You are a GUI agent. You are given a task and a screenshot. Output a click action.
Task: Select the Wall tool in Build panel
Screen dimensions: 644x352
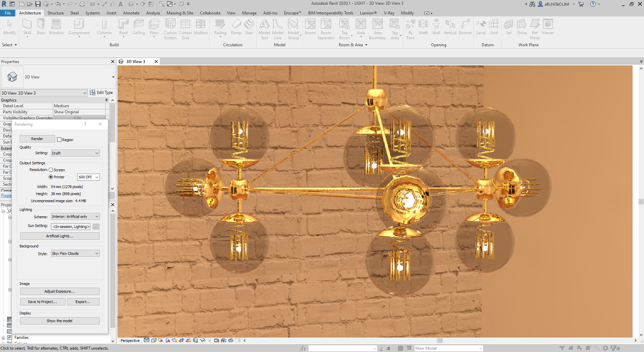(27, 27)
